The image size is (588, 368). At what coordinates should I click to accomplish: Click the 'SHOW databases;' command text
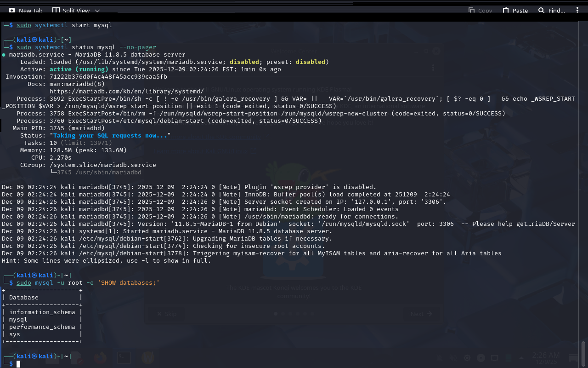pos(128,283)
